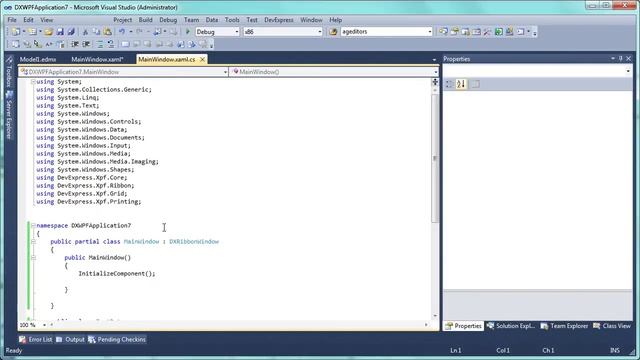640x360 pixels.
Task: Click the 'Ln 1' status bar entry
Action: pyautogui.click(x=456, y=350)
